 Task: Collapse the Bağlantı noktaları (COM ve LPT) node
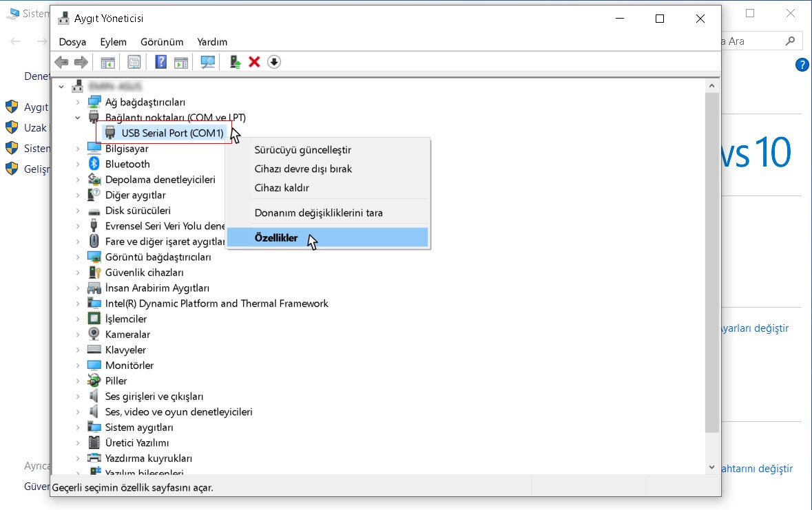coord(78,118)
